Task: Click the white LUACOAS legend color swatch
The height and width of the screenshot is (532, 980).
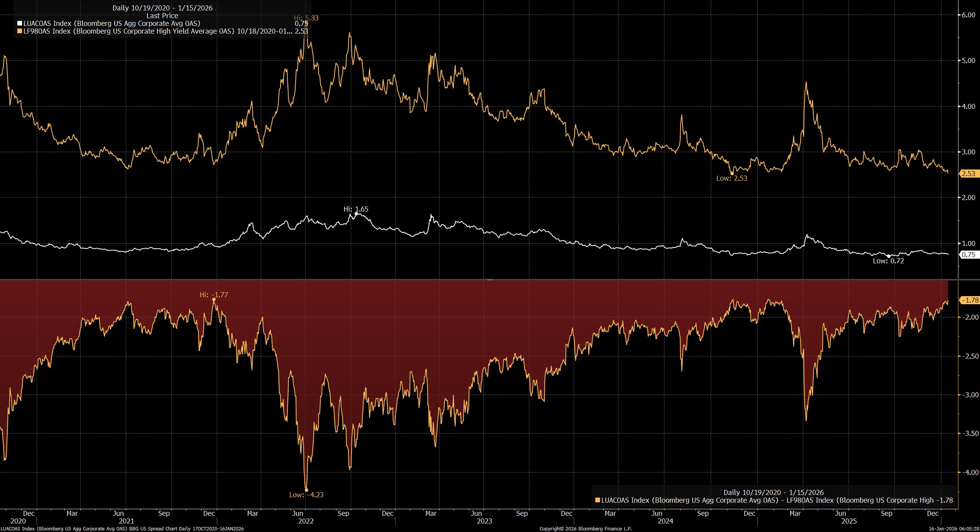Action: (20, 24)
